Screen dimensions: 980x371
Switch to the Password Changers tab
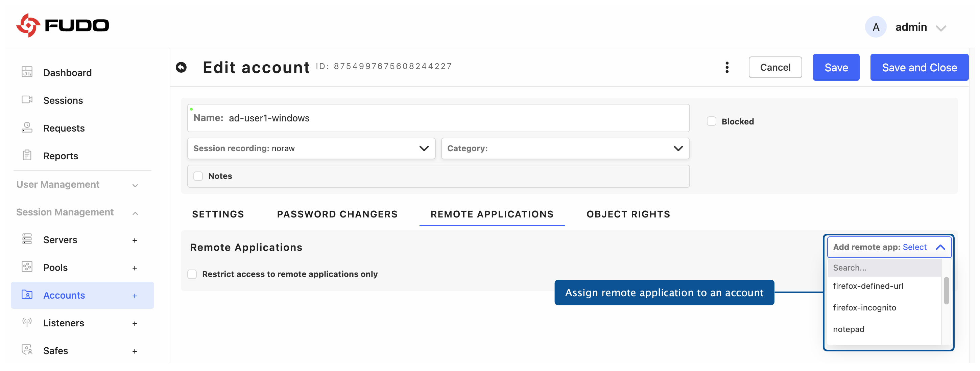[x=337, y=214]
